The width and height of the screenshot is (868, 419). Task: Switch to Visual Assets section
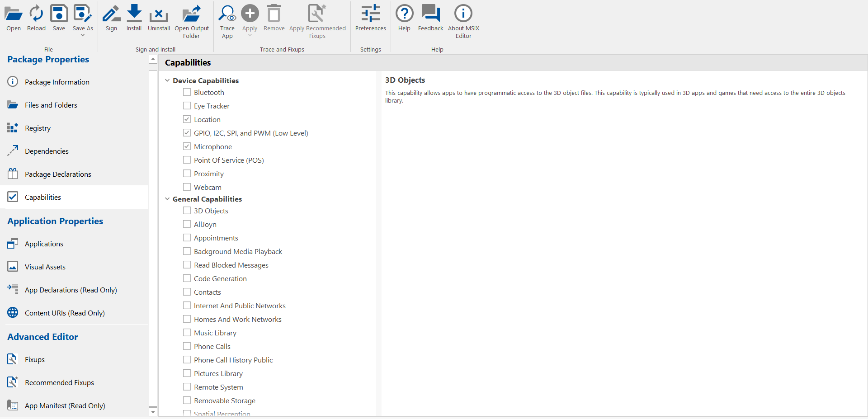pos(45,267)
